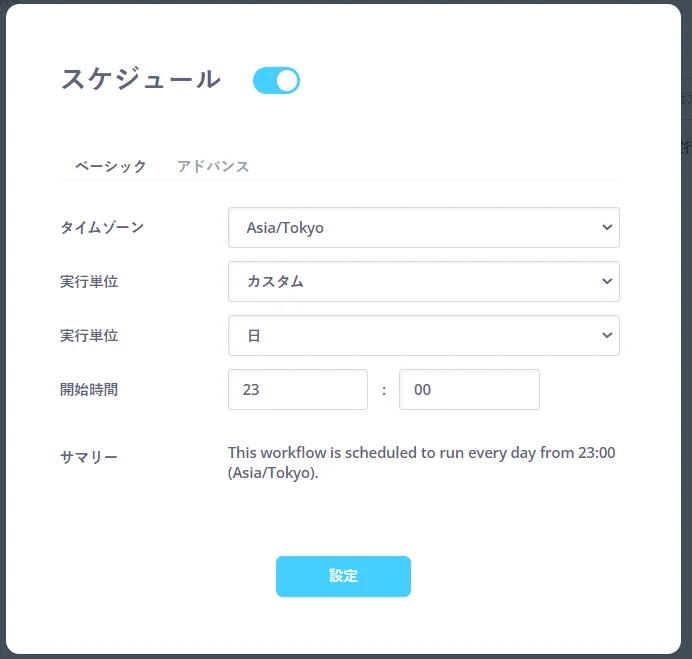Click the colon between the time fields
Viewport: 692px width, 659px height.
tap(384, 391)
